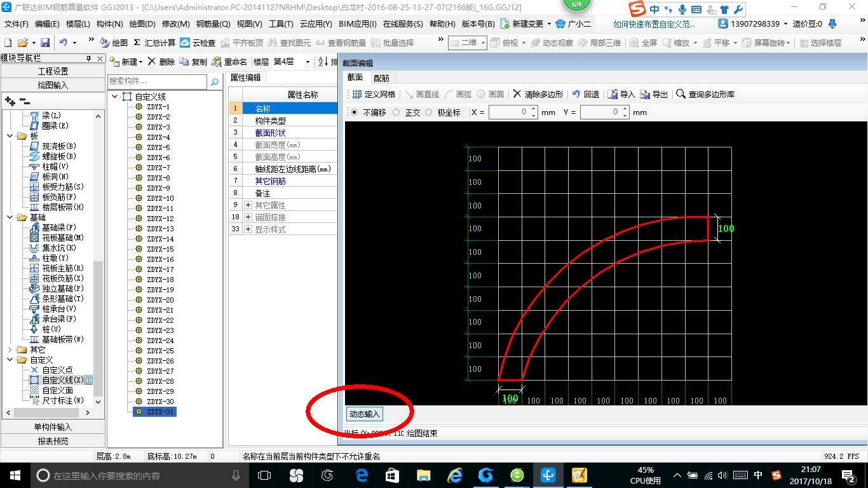Open 如何快速布置自定义范 help link

[654, 24]
